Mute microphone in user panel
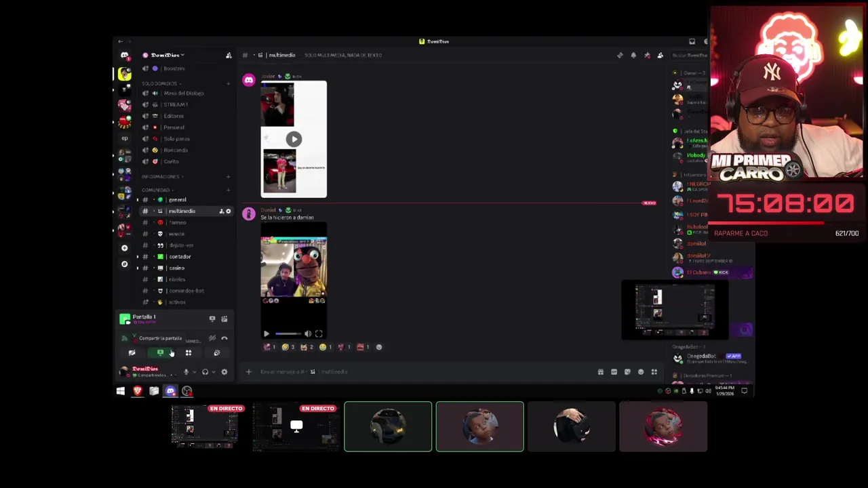Screen dimensions: 868x488 [186, 371]
